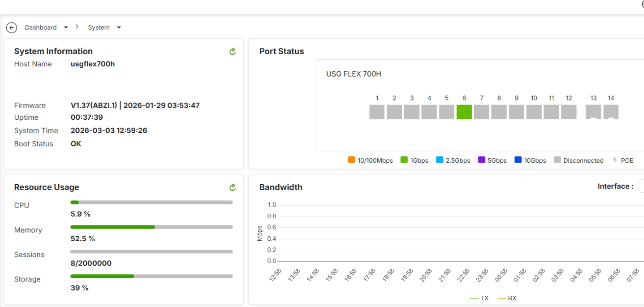
Task: Click the orange 10/100Mbps legend swatch
Action: (x=352, y=160)
